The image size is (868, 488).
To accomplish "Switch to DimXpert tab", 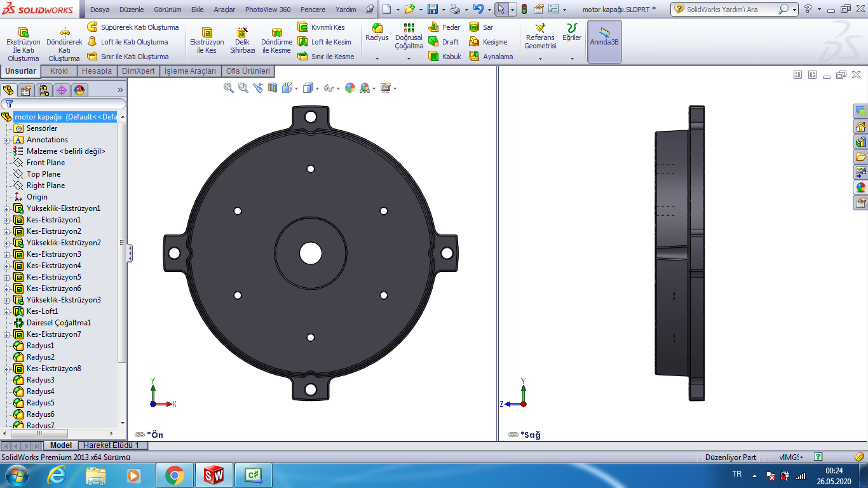I will coord(138,71).
